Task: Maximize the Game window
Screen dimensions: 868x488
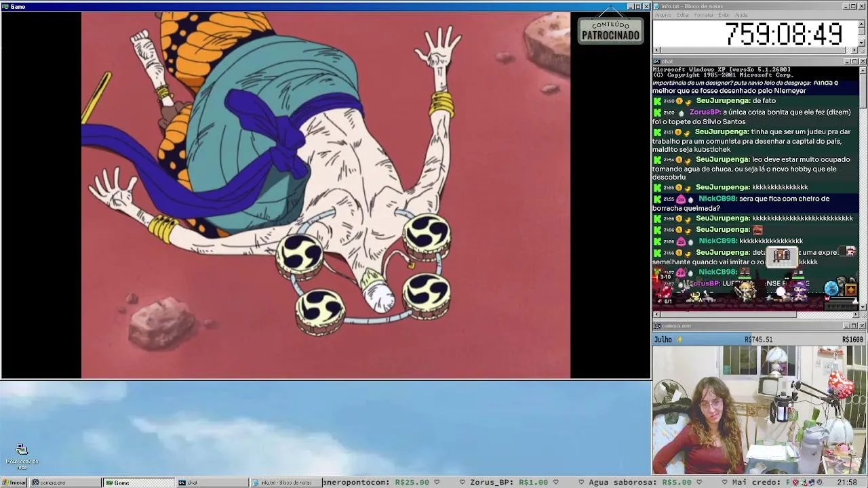Action: (638, 7)
